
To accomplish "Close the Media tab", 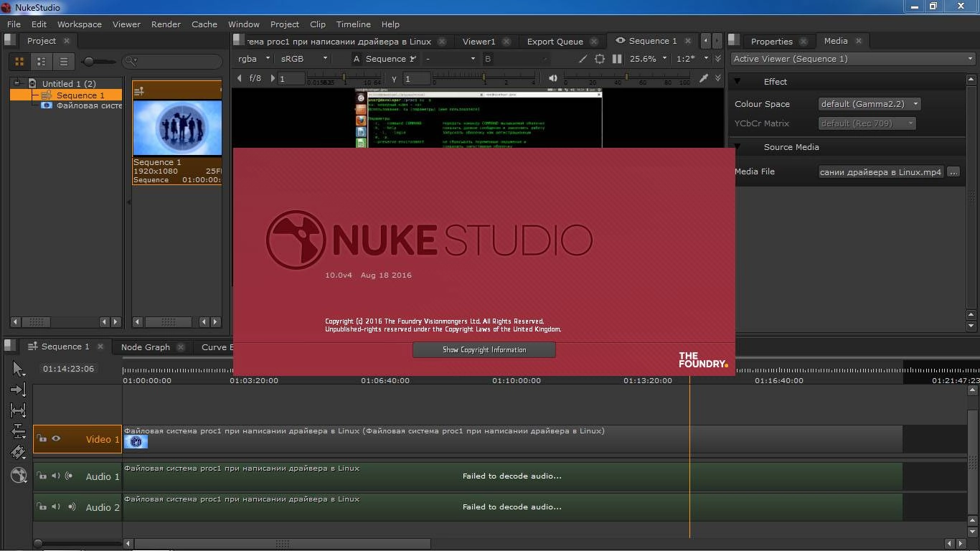I will [859, 41].
